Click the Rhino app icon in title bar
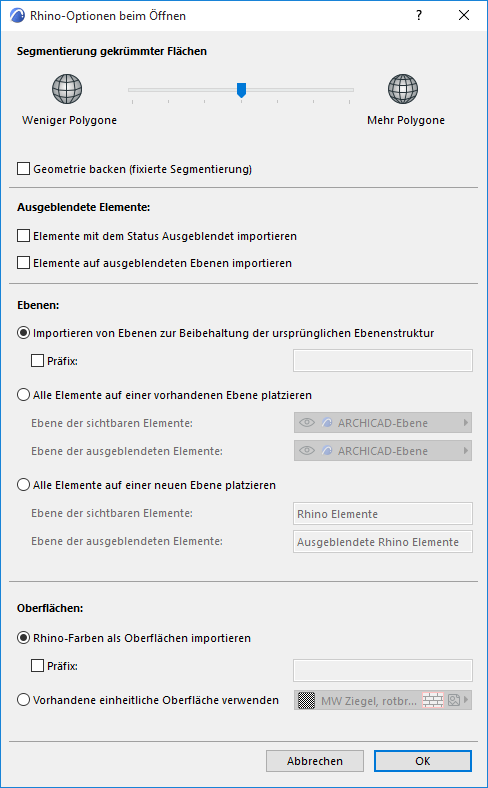Viewport: 488px width, 788px height. (17, 16)
